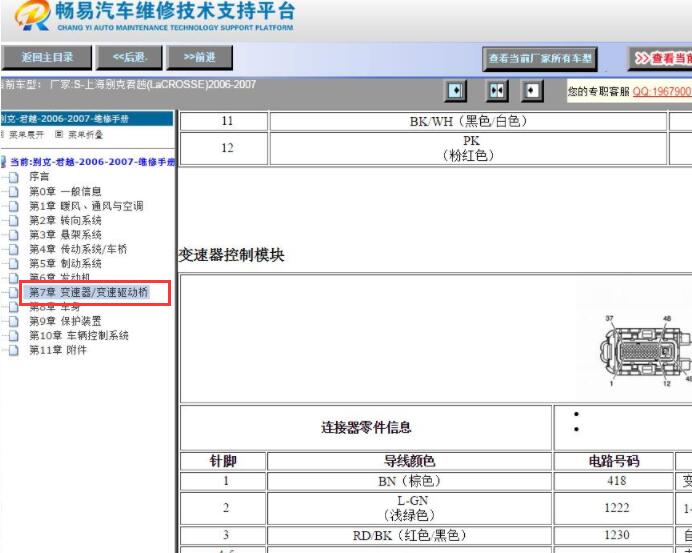Viewport: 692px width, 553px height.
Task: Open 第3章 悬架系统
Action: pyautogui.click(x=65, y=234)
